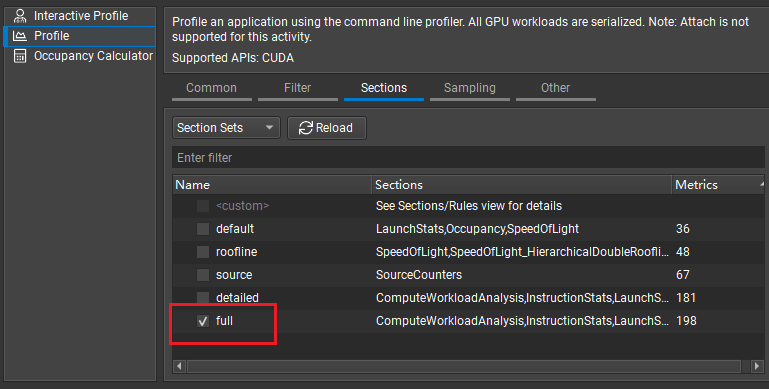769x389 pixels.
Task: Enable the default section set checkbox
Action: point(203,229)
